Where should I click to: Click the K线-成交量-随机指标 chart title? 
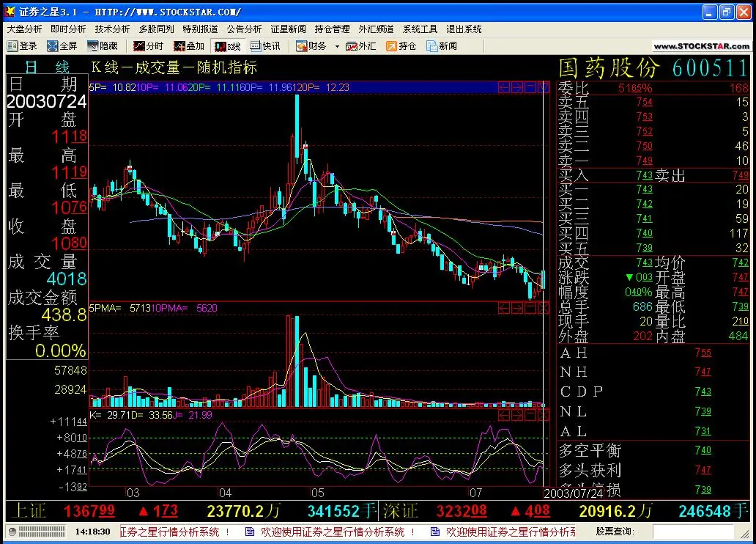point(174,67)
